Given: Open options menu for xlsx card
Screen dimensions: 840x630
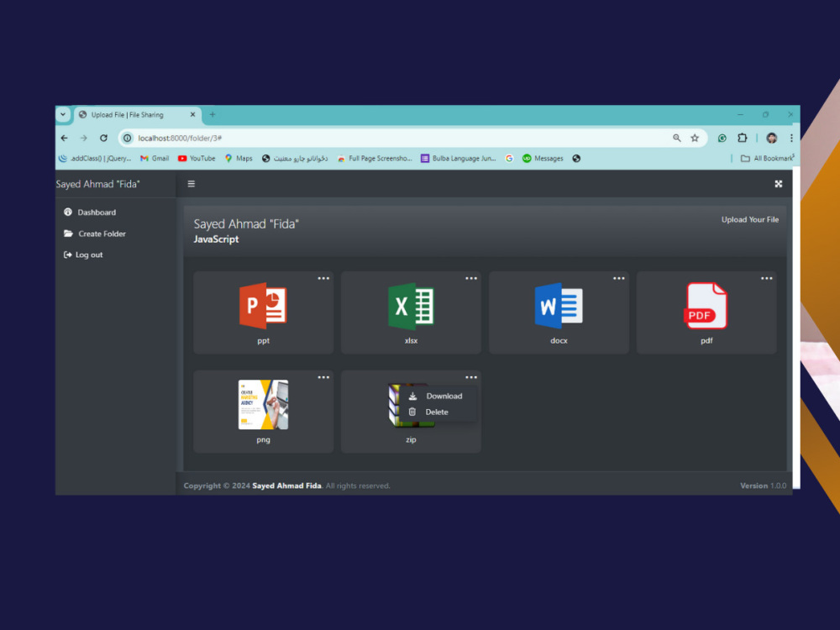Looking at the screenshot, I should tap(471, 278).
